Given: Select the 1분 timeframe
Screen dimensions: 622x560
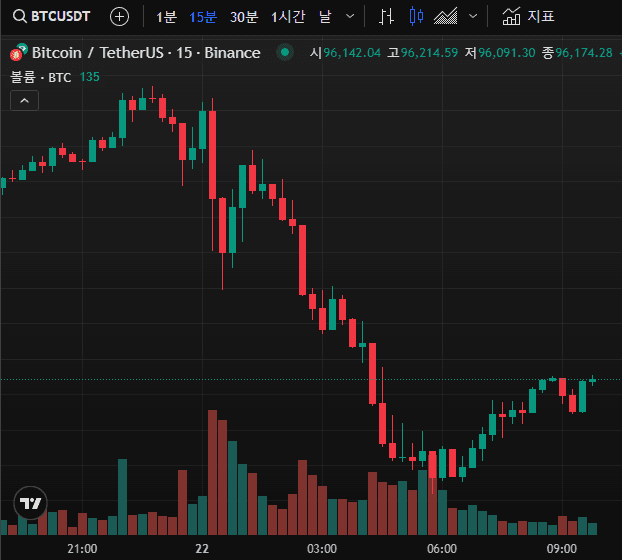Looking at the screenshot, I should (x=165, y=16).
